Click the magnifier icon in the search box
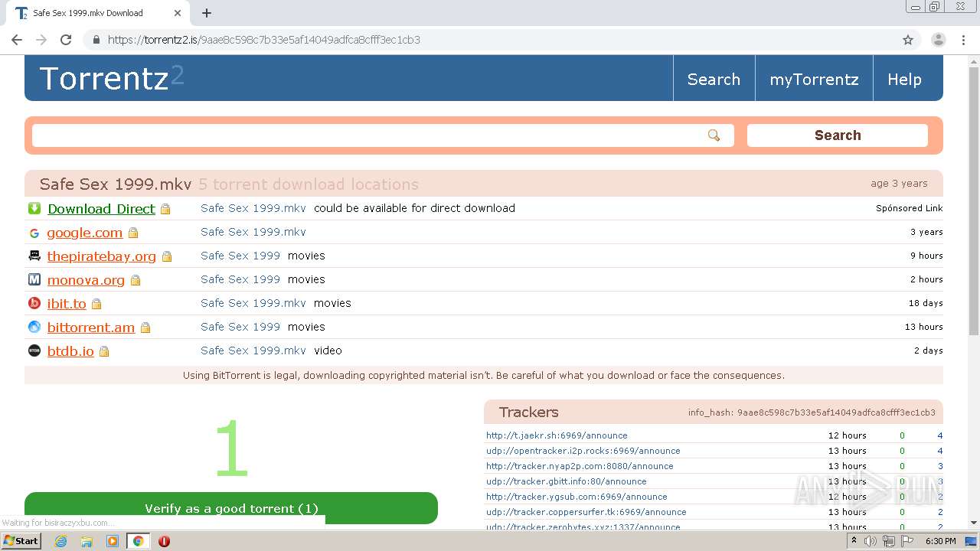The image size is (980, 551). 714,135
